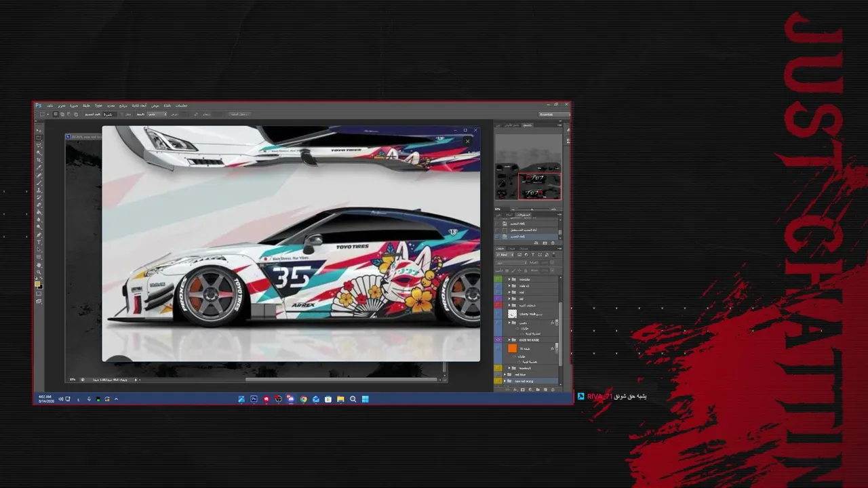Screen dimensions: 868x488
Task: Toggle visibility of the old group
Action: (x=498, y=298)
